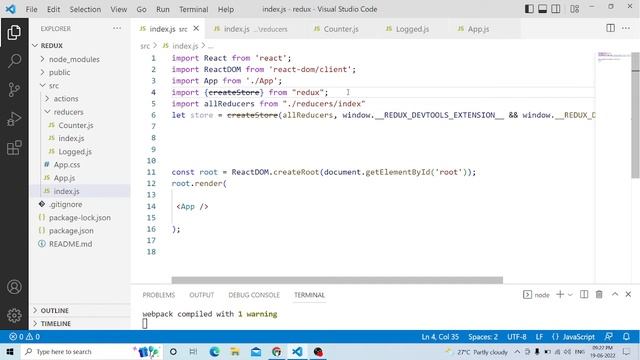
Task: Switch to the PROBLEMS panel tab
Action: point(159,295)
